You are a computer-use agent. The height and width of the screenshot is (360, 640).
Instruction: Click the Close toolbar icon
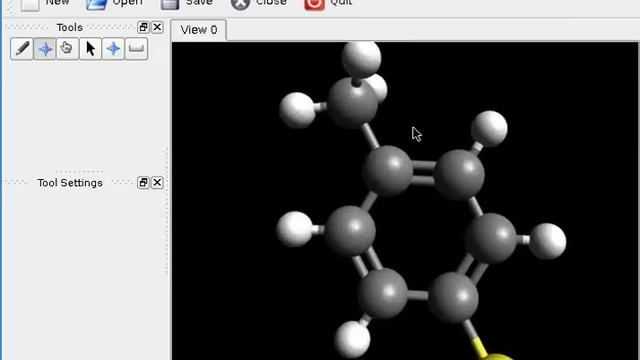[x=240, y=4]
